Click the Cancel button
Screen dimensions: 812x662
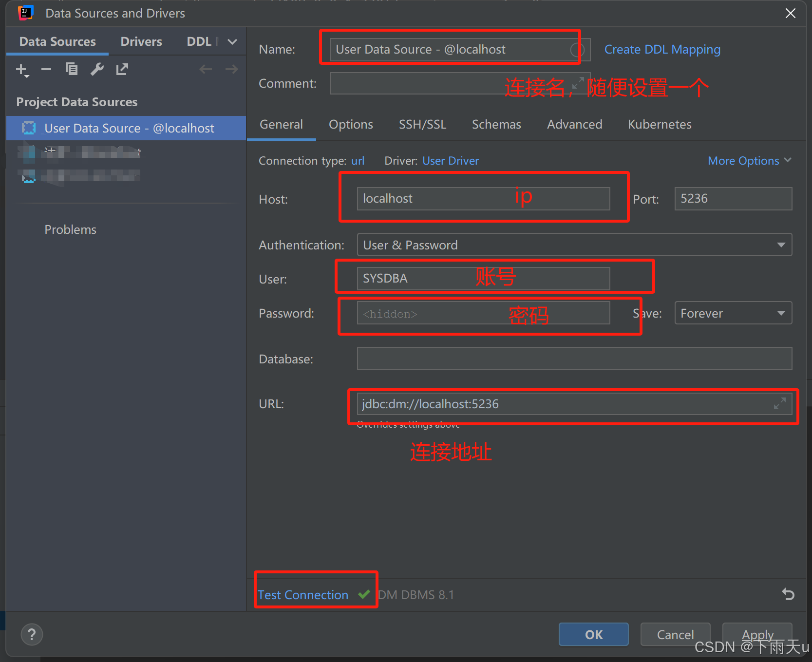[x=675, y=634]
